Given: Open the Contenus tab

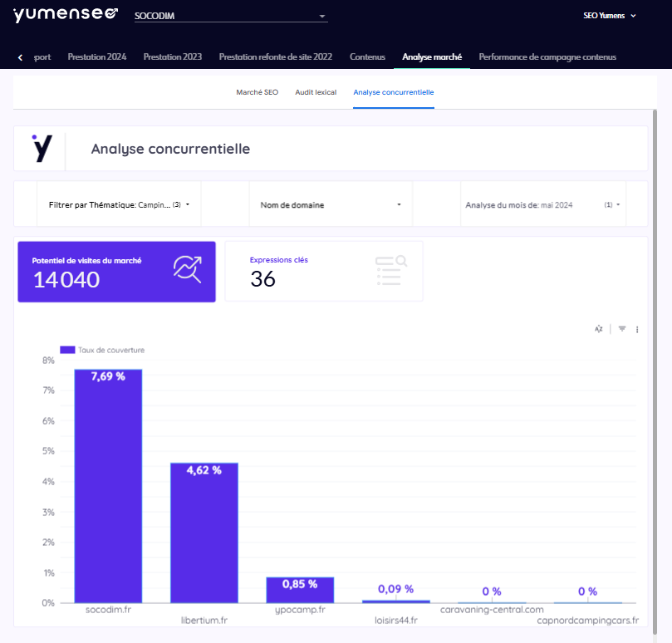Looking at the screenshot, I should (x=367, y=57).
